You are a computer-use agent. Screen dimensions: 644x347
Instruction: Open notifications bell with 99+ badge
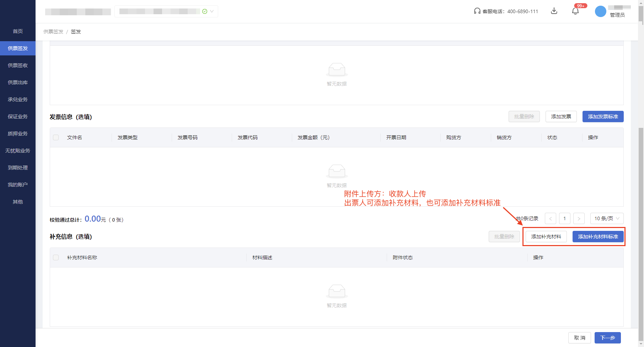[x=575, y=11]
